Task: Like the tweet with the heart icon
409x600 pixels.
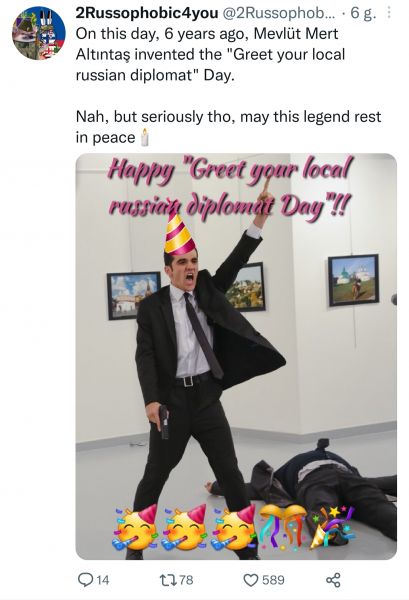Action: [x=251, y=580]
